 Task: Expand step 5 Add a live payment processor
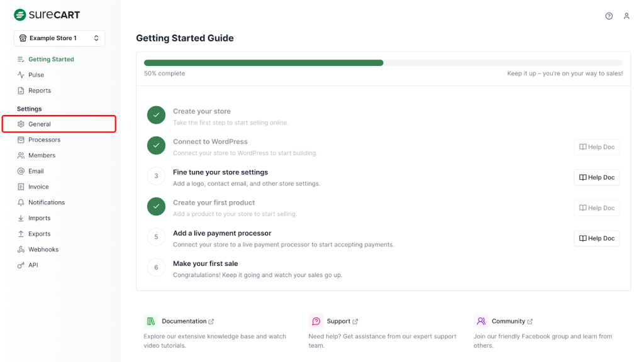tap(222, 233)
